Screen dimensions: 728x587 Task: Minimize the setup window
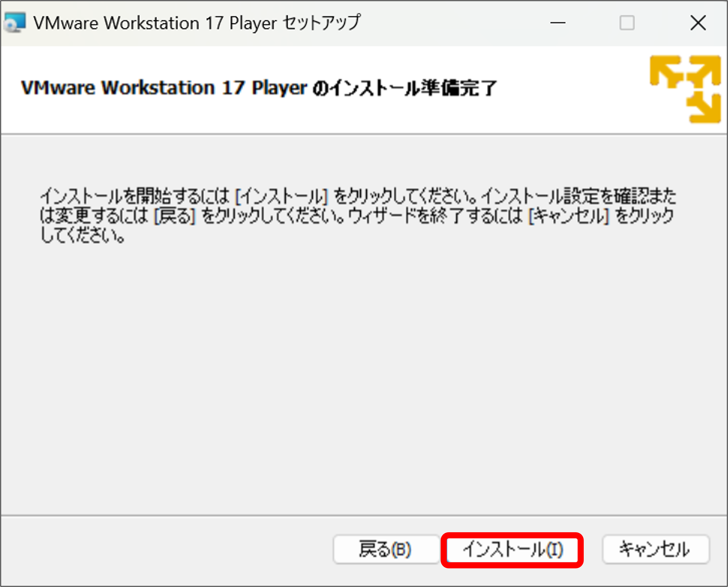558,23
